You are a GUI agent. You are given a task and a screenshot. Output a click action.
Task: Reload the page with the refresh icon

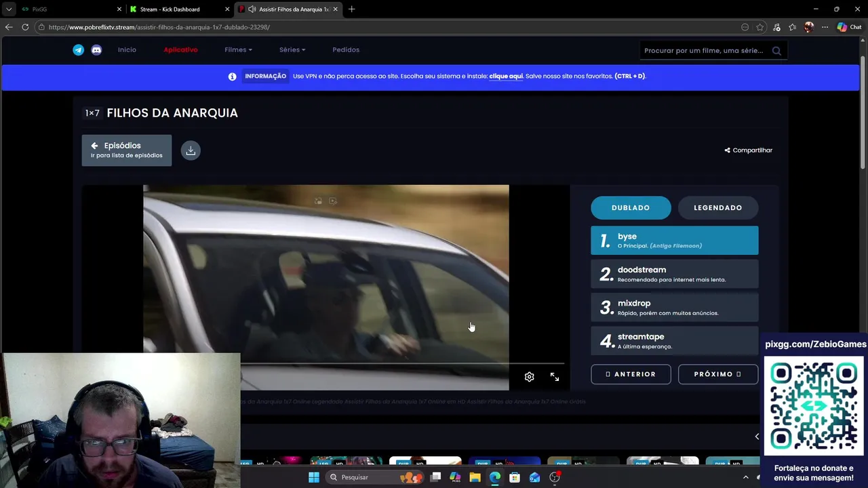point(25,27)
